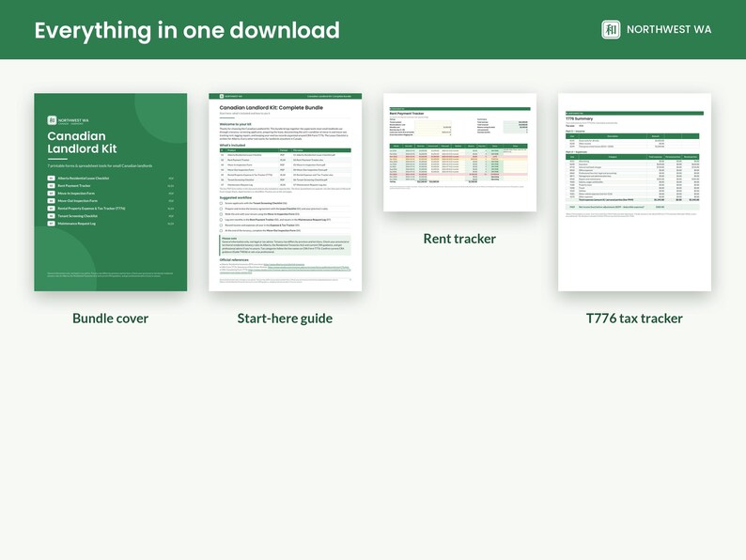
Task: Open the T776 tax tracker page thumbnail
Action: pos(635,193)
